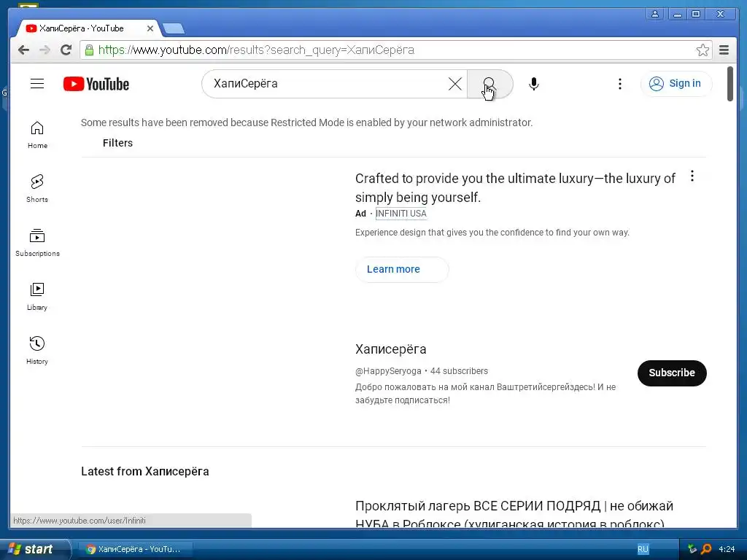Clear the search box with the X
The image size is (747, 560).
[x=455, y=84]
